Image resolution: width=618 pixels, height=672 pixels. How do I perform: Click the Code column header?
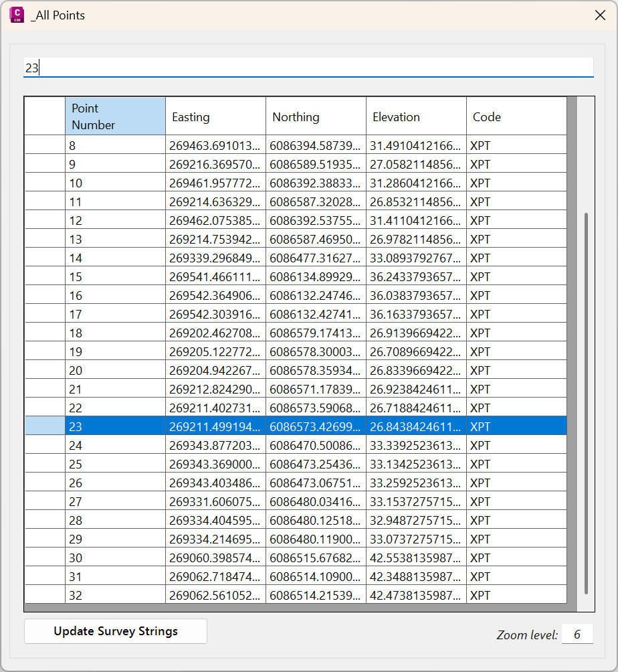pyautogui.click(x=516, y=116)
